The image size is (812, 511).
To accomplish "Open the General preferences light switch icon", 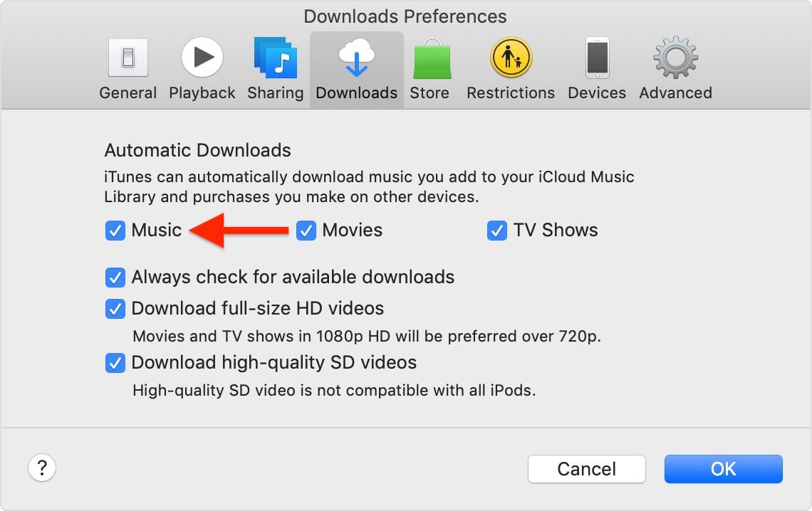I will click(127, 58).
